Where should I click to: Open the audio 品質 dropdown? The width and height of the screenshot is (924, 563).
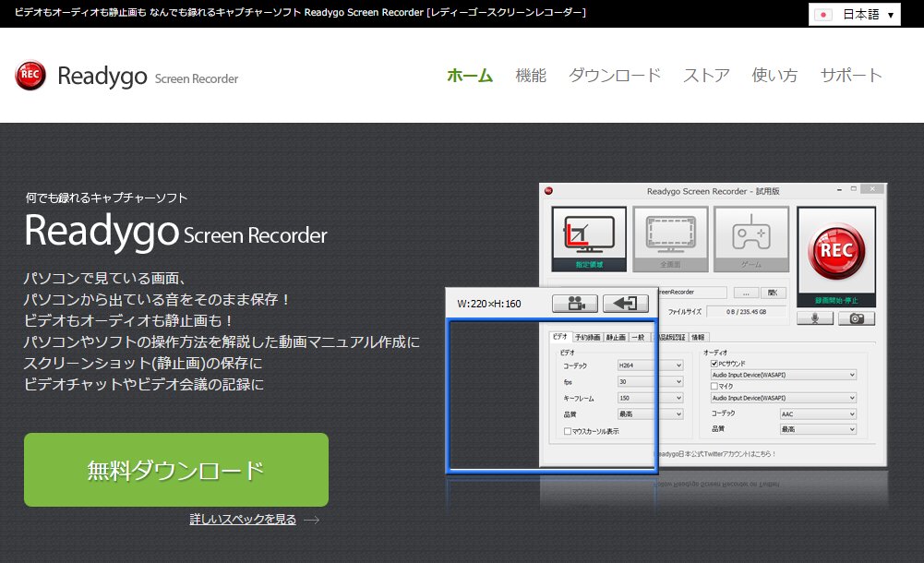(x=818, y=429)
